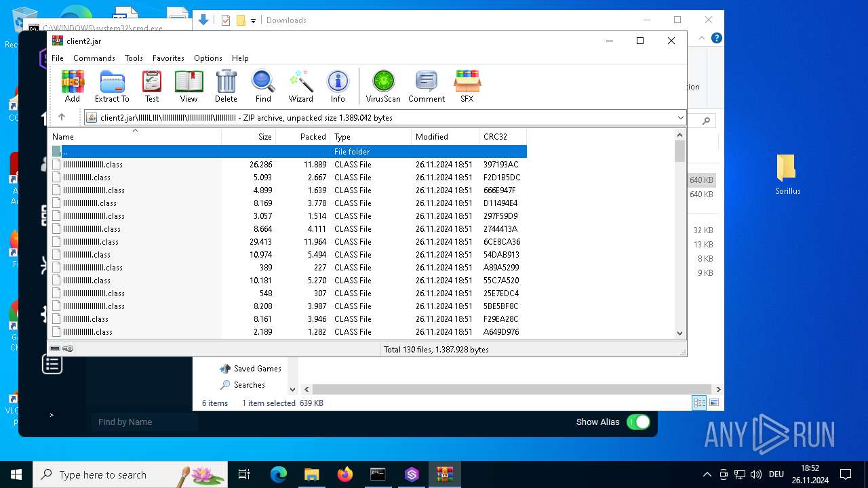The height and width of the screenshot is (488, 868).
Task: Click scroll down arrow of file list
Action: pyautogui.click(x=680, y=333)
